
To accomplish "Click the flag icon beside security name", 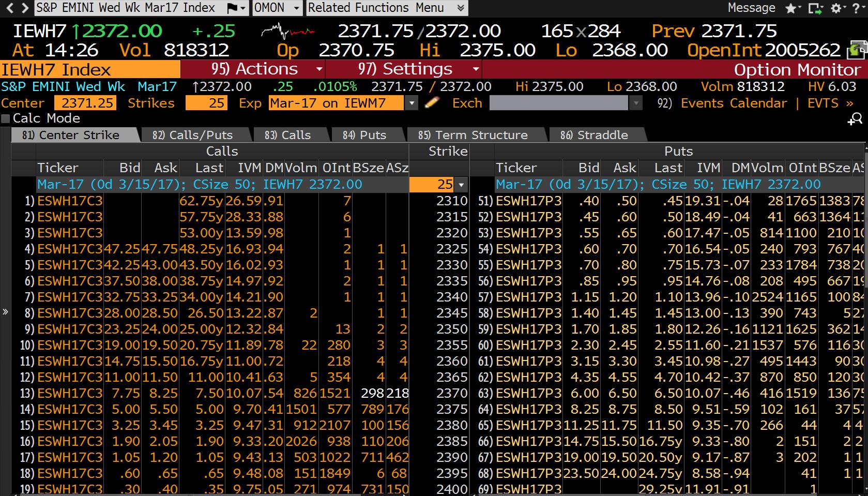I will (234, 8).
